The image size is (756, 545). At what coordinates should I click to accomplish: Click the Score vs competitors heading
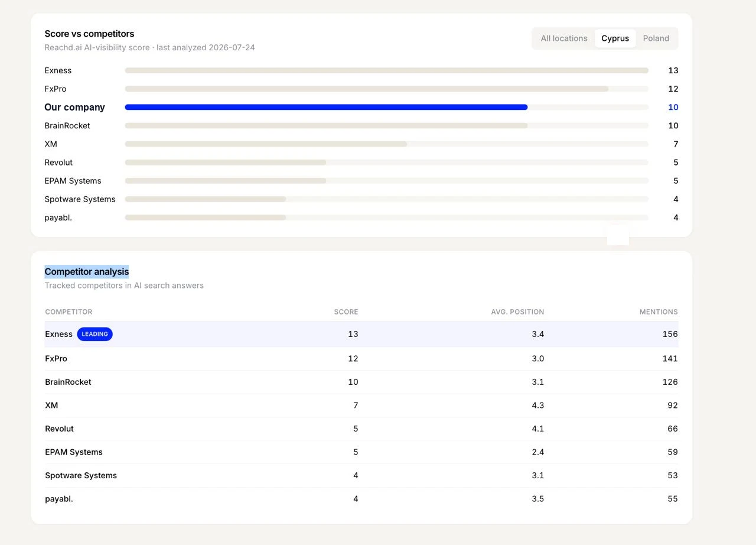tap(89, 34)
